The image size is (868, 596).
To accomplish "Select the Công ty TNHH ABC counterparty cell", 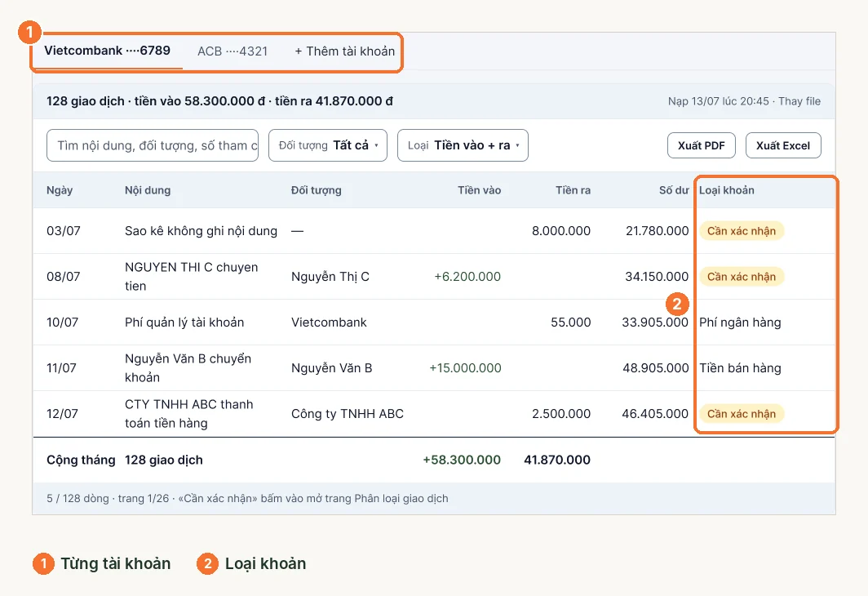I will click(x=347, y=414).
